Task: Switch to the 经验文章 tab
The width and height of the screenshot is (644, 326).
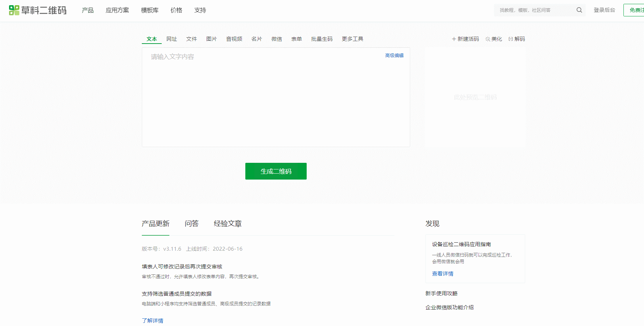Action: (x=228, y=224)
